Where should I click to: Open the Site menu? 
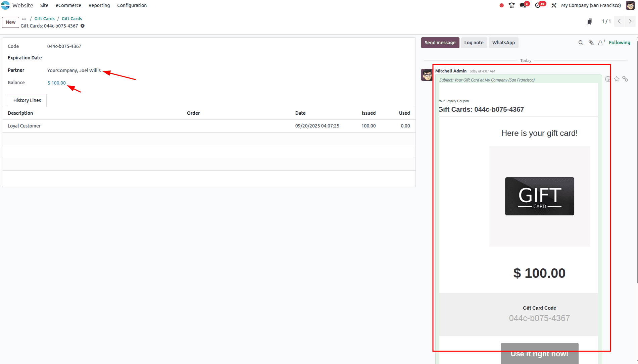(44, 5)
